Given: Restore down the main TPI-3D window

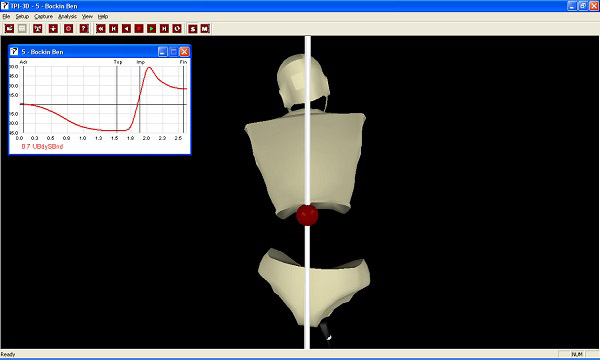Looking at the screenshot, I should coord(583,6).
